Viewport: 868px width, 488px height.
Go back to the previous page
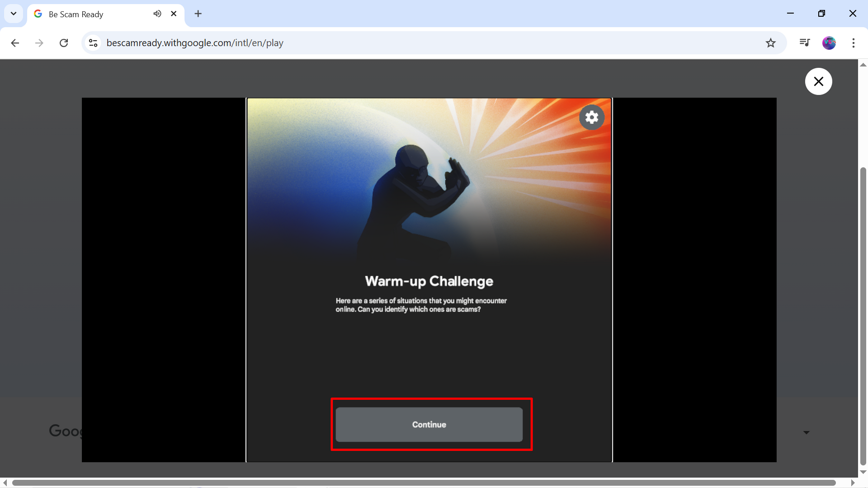click(x=15, y=43)
